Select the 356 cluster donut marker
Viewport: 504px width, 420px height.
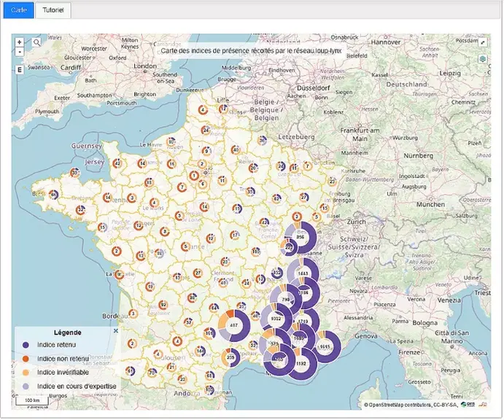click(x=301, y=237)
